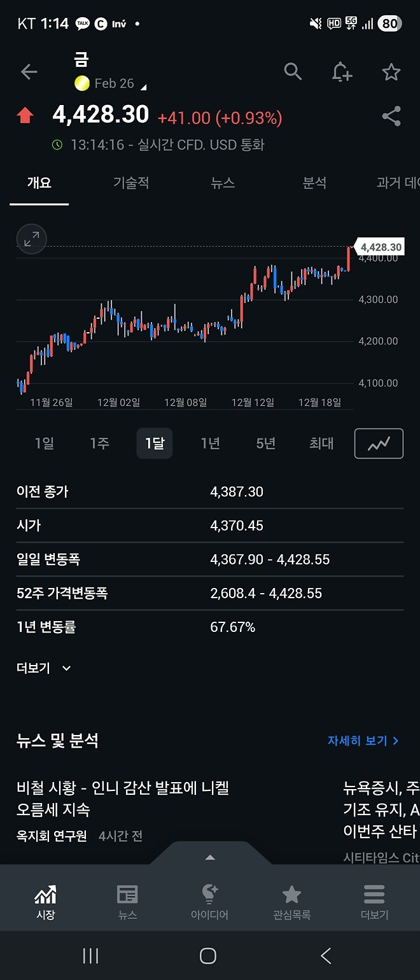The image size is (420, 980).
Task: Open the search icon
Action: tap(293, 71)
